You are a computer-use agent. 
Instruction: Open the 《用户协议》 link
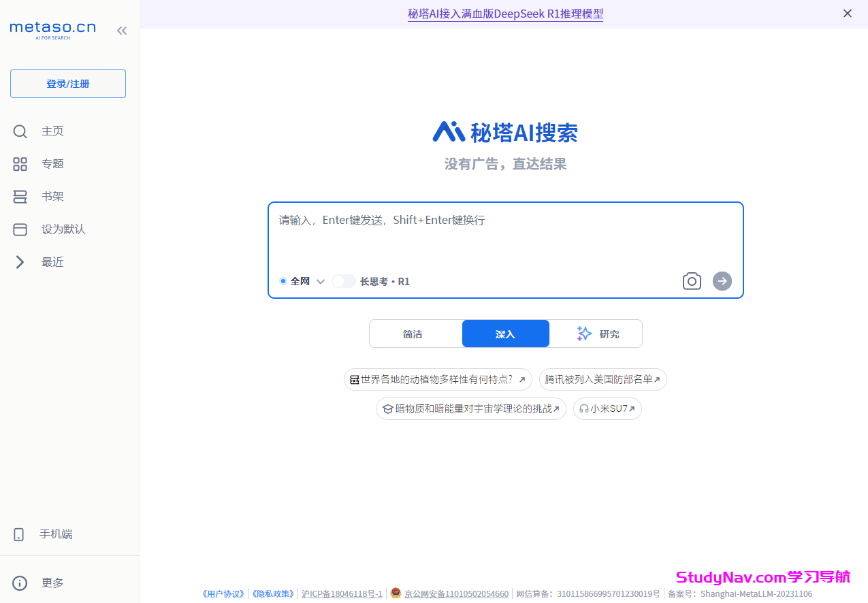pos(223,594)
